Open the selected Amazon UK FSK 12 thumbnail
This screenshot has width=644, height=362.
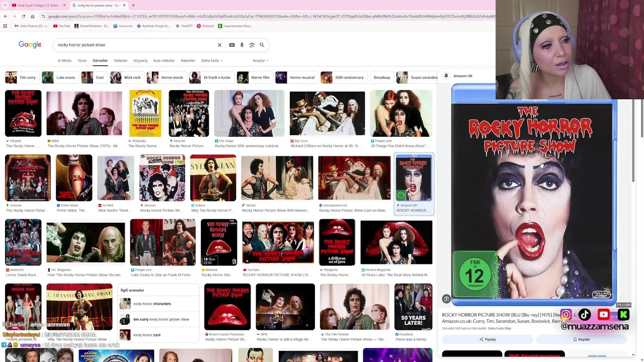tap(414, 178)
